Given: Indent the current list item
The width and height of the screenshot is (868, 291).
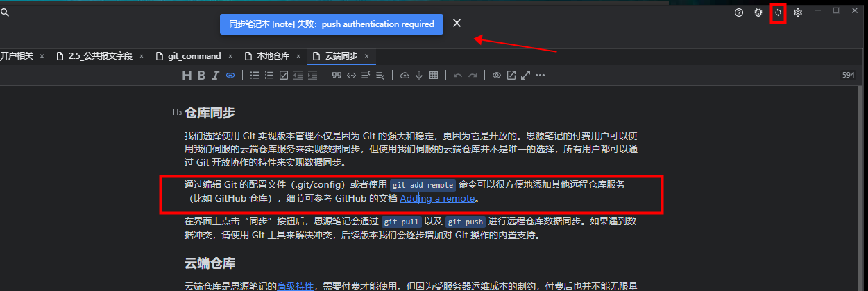Looking at the screenshot, I should tap(313, 76).
